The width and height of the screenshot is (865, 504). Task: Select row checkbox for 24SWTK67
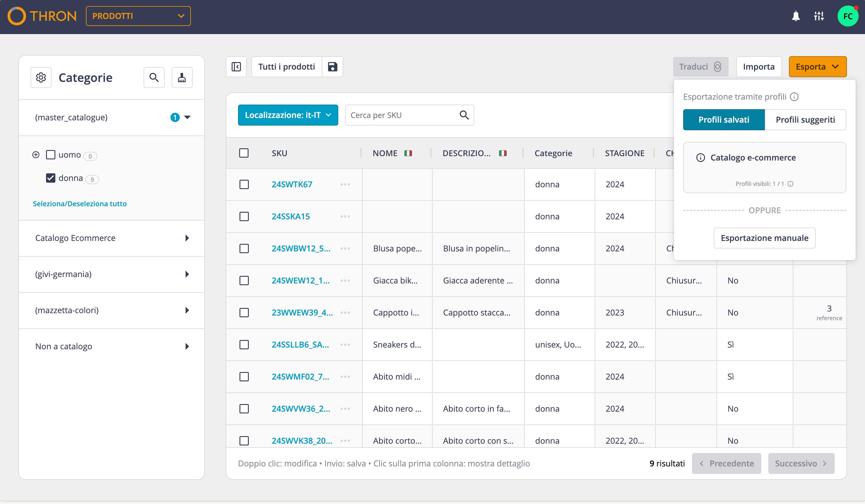pyautogui.click(x=244, y=185)
